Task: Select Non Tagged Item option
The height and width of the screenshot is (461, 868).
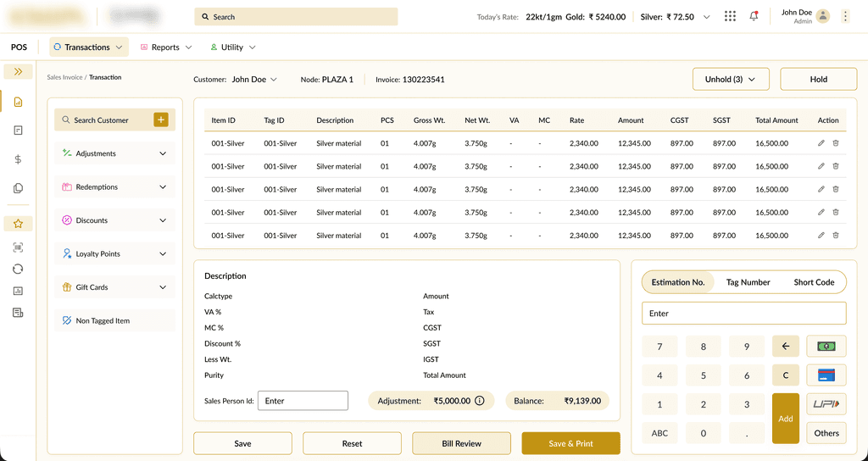Action: tap(114, 320)
